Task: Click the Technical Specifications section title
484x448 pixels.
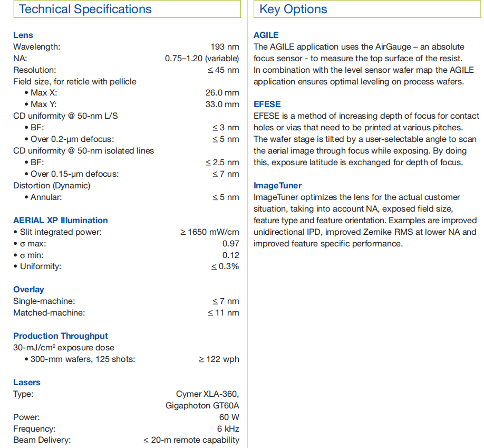Action: click(85, 9)
